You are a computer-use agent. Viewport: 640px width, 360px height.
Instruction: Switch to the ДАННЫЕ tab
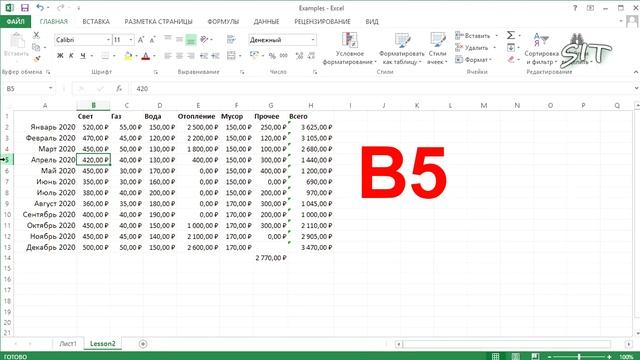(266, 22)
